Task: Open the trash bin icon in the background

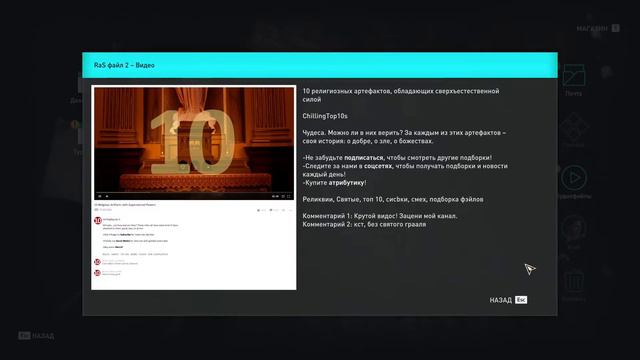Action: (x=574, y=281)
